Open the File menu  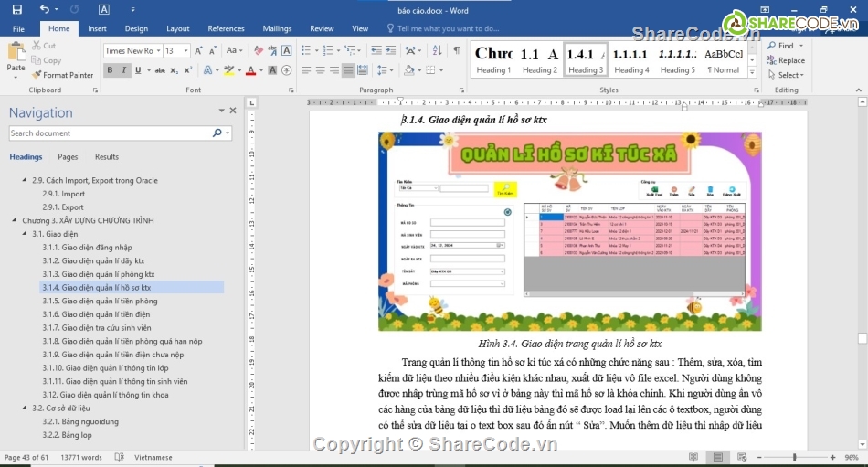18,29
